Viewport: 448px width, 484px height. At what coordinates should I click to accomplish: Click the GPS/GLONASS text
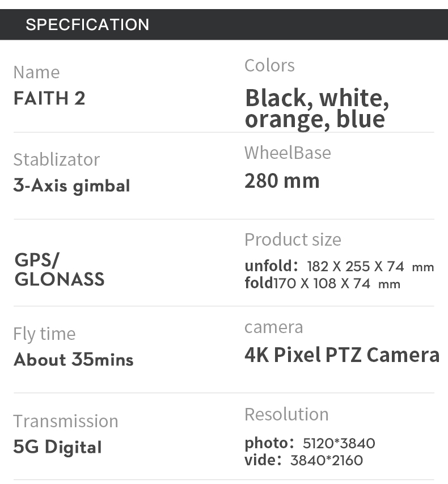click(59, 270)
